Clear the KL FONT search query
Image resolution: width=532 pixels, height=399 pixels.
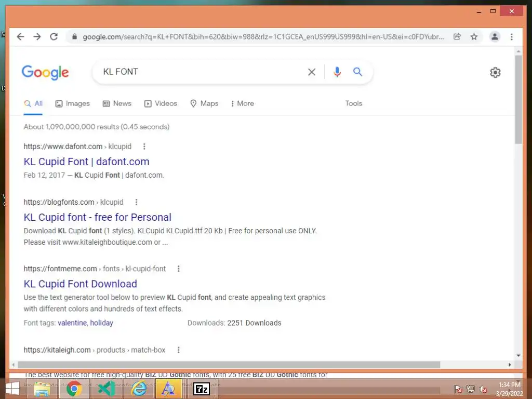point(312,72)
